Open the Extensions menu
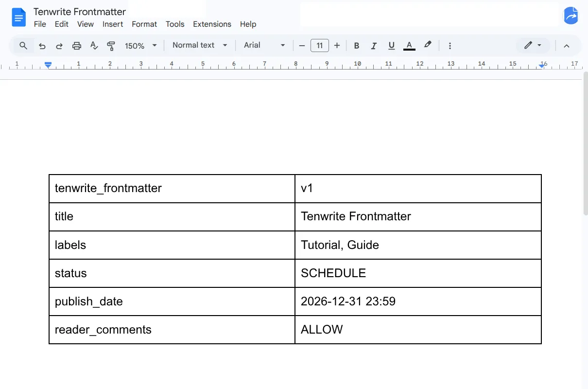 click(212, 24)
